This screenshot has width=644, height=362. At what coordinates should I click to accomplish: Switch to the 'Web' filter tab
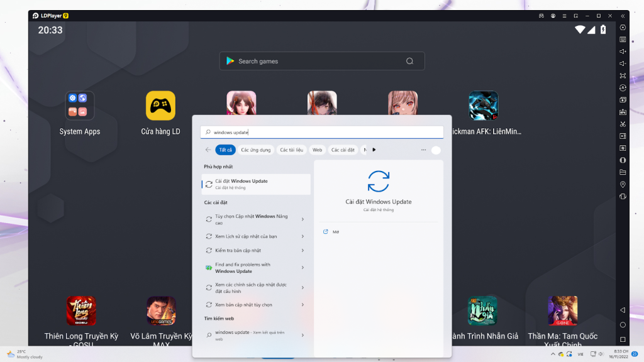317,150
